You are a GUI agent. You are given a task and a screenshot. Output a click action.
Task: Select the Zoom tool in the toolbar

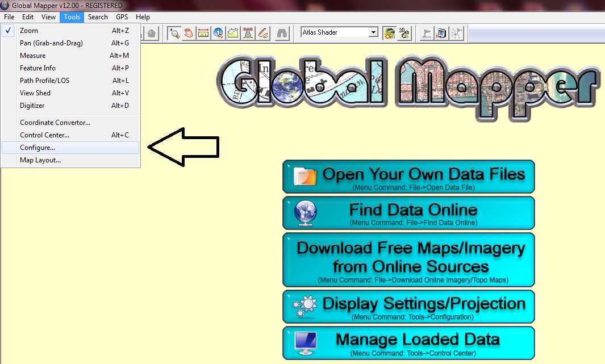174,33
